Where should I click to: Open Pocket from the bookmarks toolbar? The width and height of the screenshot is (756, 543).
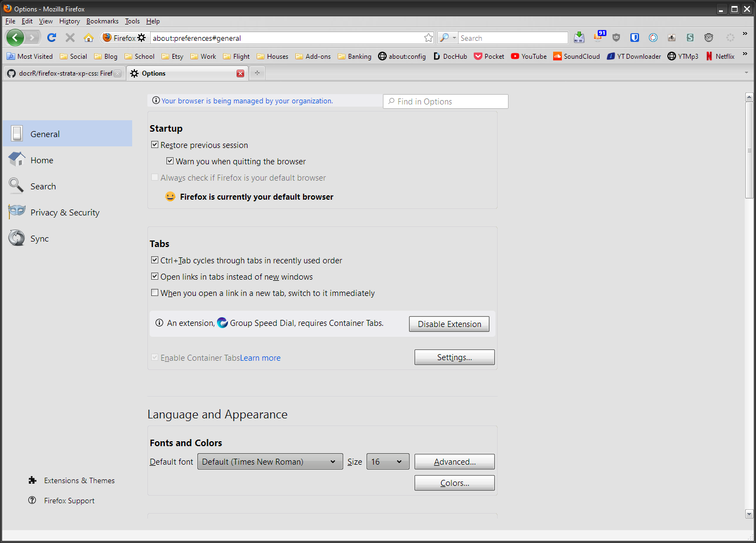click(488, 56)
